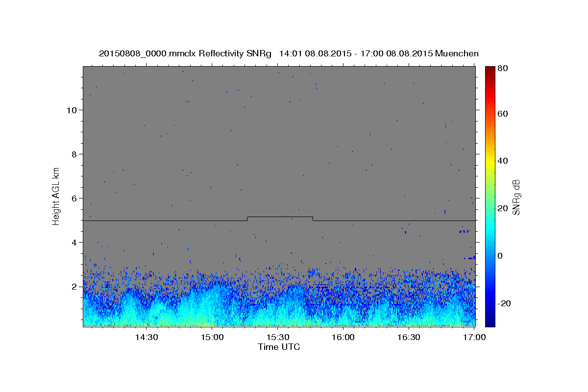Click the height axis label 2
This screenshot has height=392, width=588.
(74, 286)
